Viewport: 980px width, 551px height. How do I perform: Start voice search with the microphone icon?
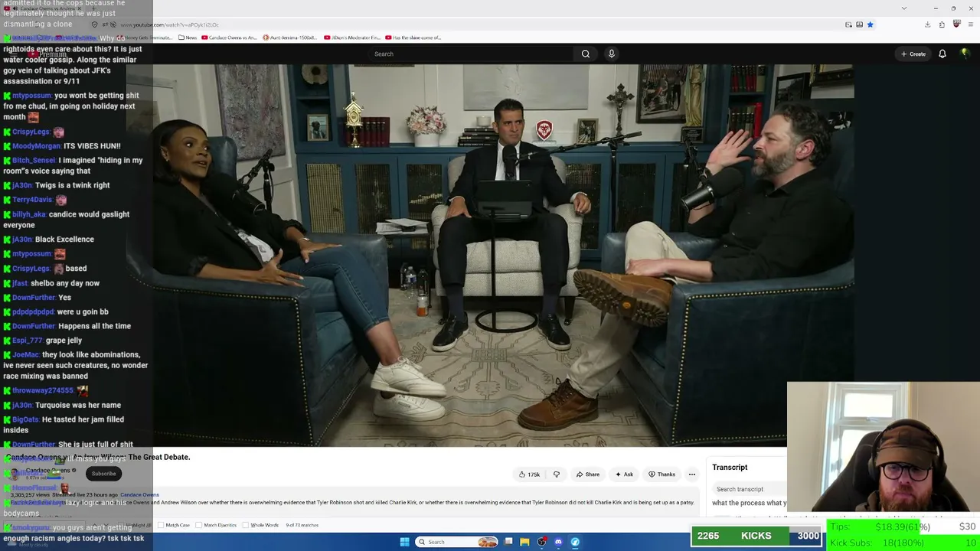pyautogui.click(x=611, y=54)
